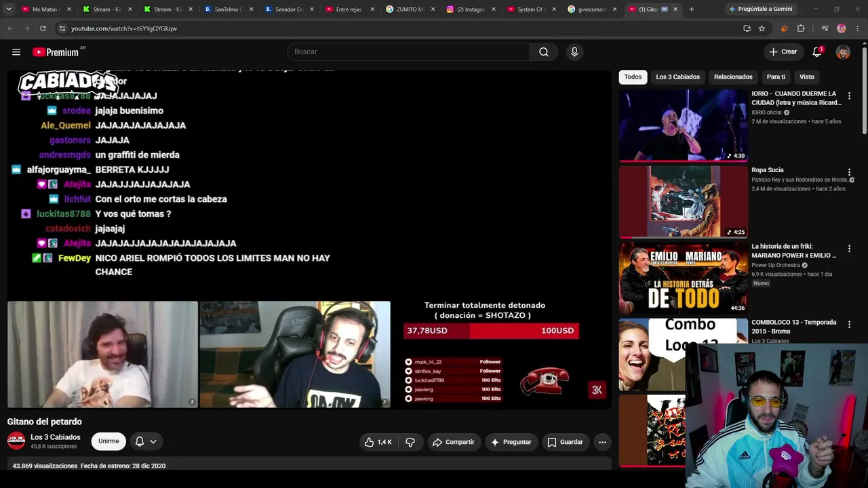Go to YouTube Premium home logo

tap(56, 52)
